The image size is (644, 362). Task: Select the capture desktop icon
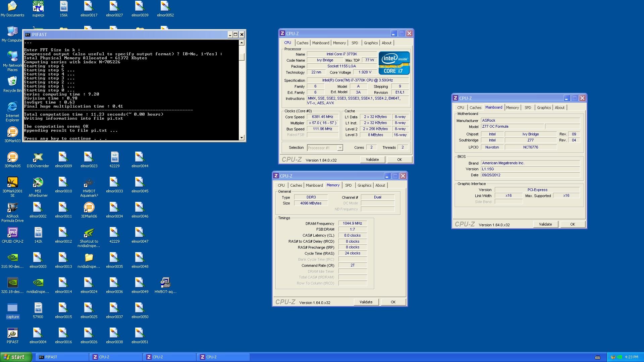(x=12, y=311)
